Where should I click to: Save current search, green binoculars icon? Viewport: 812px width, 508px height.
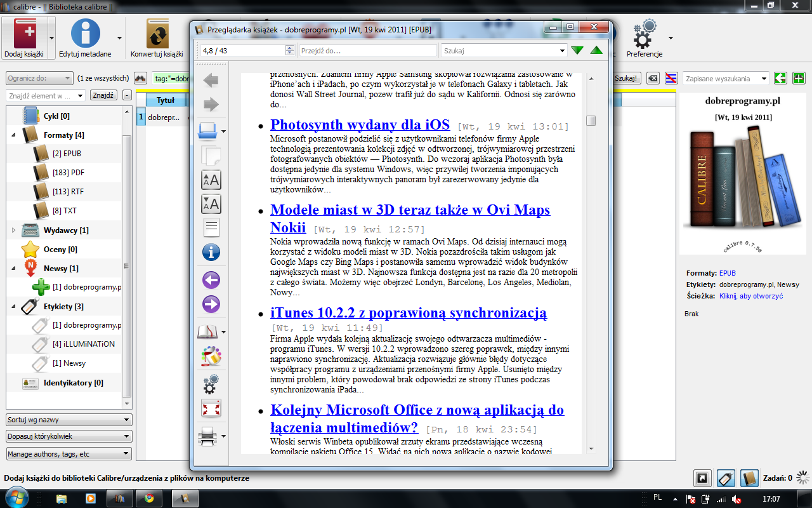(x=798, y=78)
